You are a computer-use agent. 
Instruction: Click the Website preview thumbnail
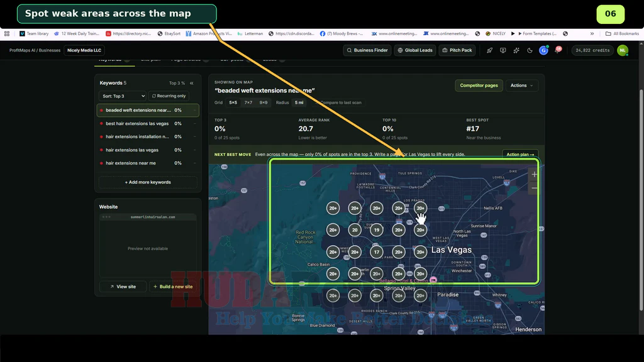click(148, 246)
